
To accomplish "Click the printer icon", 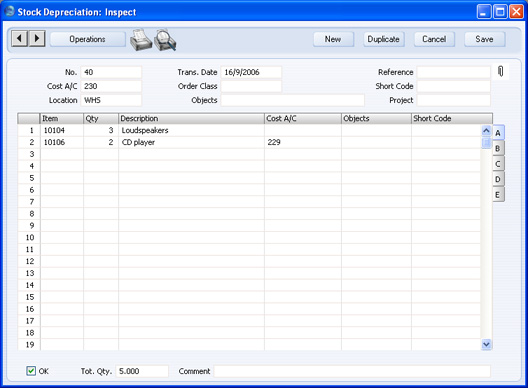I will pyautogui.click(x=141, y=40).
